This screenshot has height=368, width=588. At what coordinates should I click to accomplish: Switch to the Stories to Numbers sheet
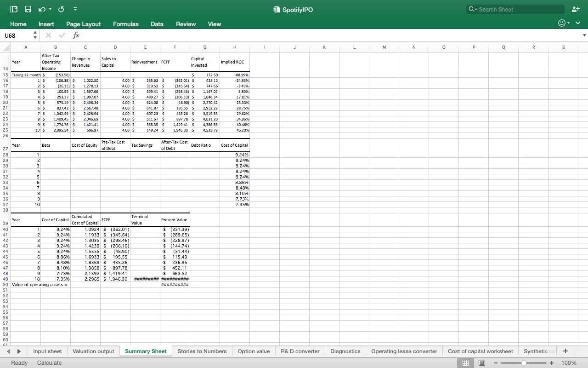click(202, 351)
